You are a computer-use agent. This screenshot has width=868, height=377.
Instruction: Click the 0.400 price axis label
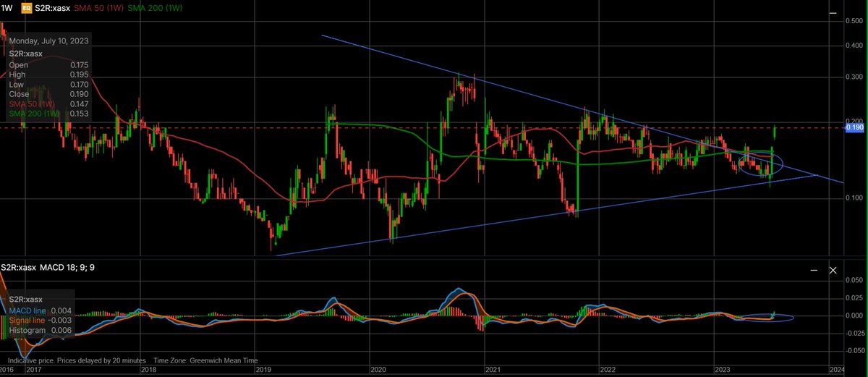tap(854, 46)
